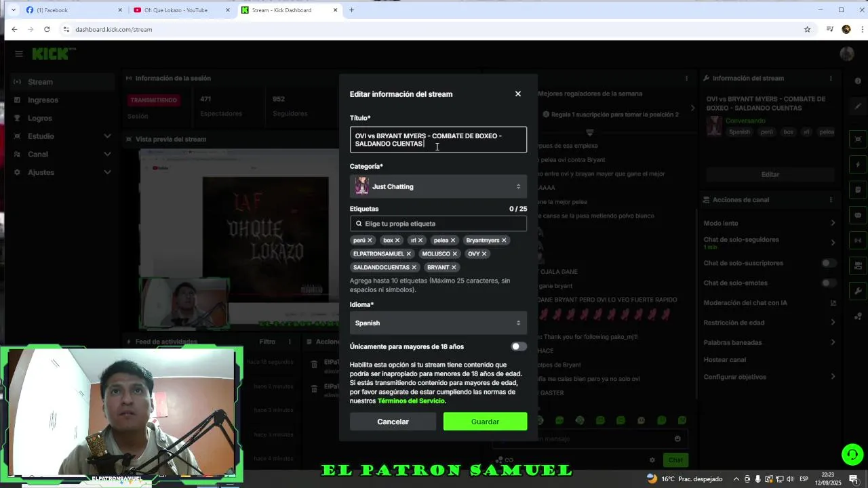
Task: Remove the perú tag
Action: (x=370, y=240)
